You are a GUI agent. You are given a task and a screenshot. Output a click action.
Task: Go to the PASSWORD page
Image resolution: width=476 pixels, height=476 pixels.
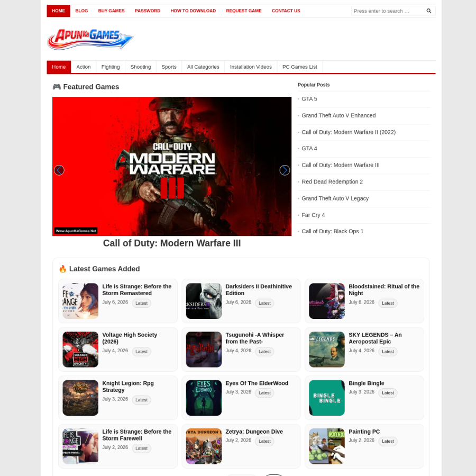click(x=148, y=11)
